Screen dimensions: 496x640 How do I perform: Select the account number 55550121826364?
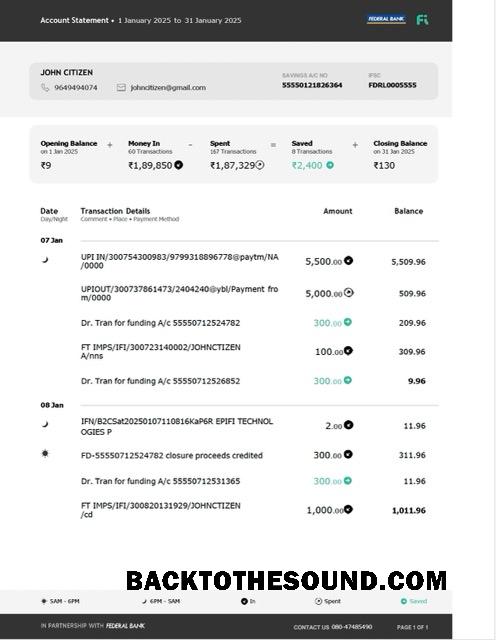[312, 85]
